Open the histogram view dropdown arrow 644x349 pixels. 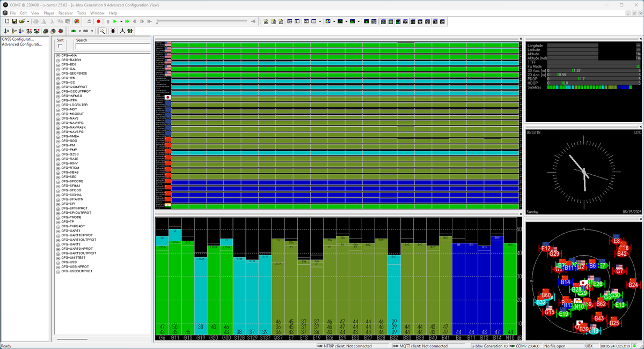(358, 21)
